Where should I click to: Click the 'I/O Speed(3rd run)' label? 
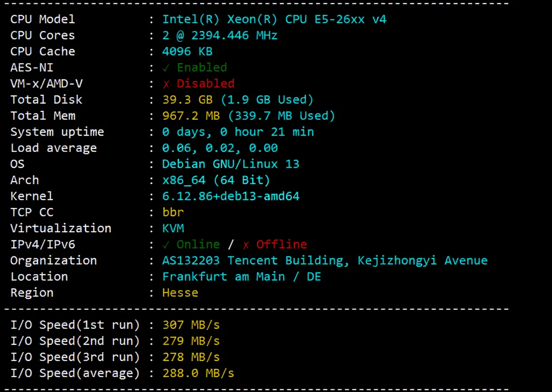click(75, 357)
